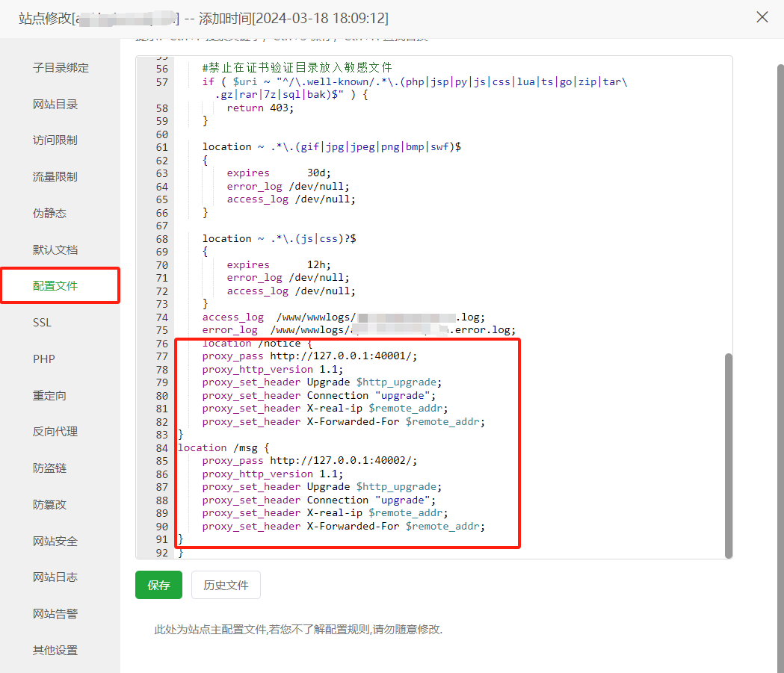784x673 pixels.
Task: Click 'proxy_pass http://127.0.0.1:40001/;' line
Action: pos(309,356)
